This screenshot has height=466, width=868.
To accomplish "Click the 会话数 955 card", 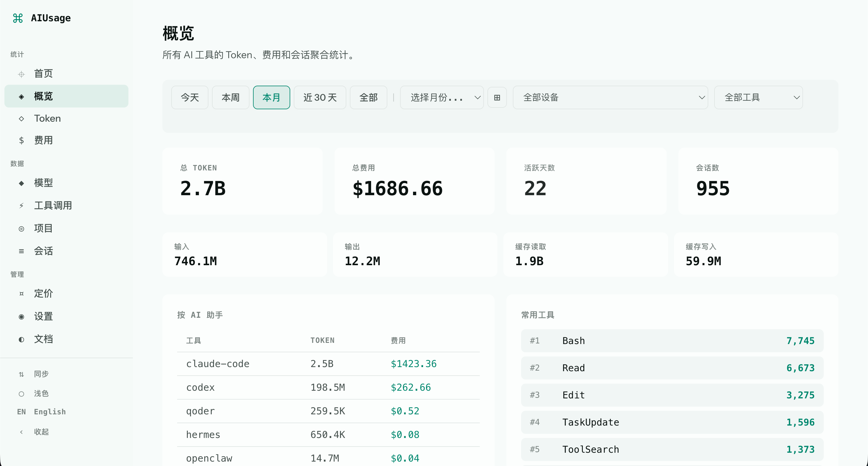I will point(758,181).
